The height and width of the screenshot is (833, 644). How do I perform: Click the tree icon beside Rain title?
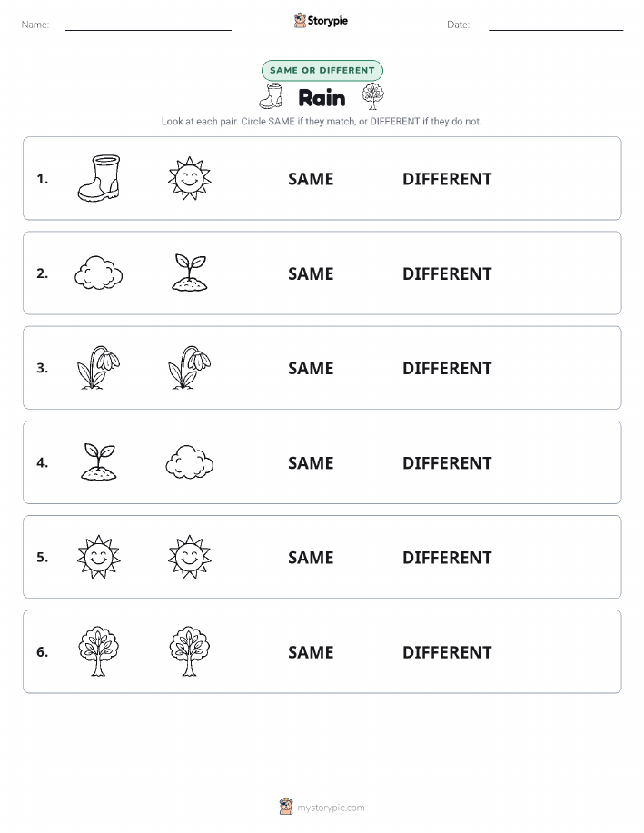click(372, 96)
